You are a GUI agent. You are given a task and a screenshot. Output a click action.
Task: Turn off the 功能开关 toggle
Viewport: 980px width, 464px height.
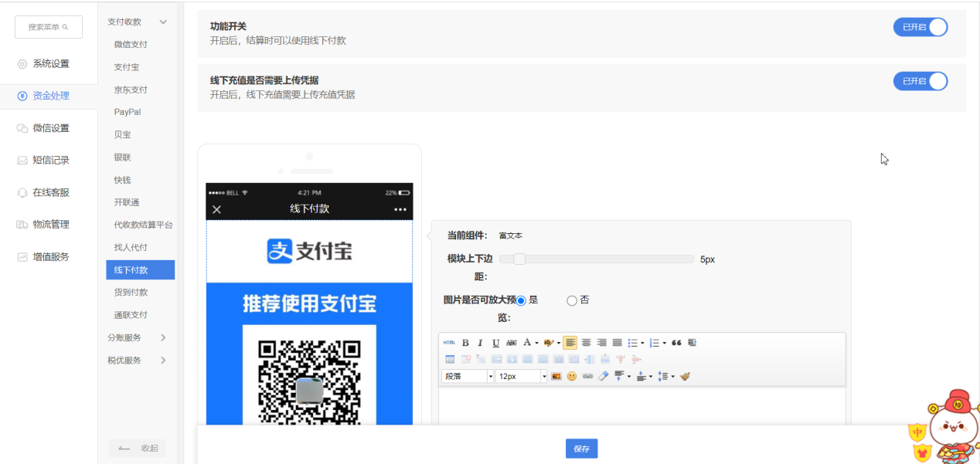tap(920, 27)
